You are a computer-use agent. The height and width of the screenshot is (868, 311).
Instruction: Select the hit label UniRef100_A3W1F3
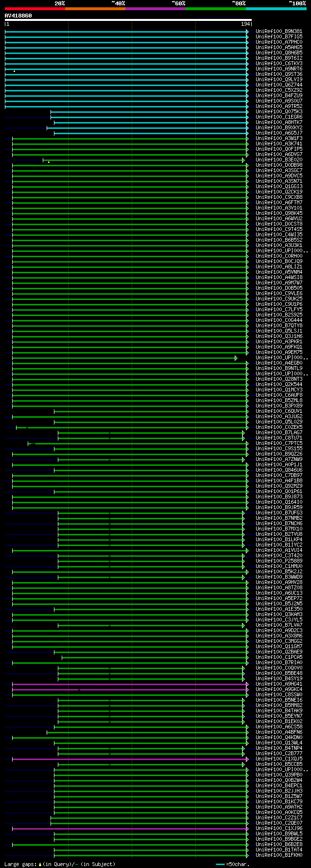(279, 138)
